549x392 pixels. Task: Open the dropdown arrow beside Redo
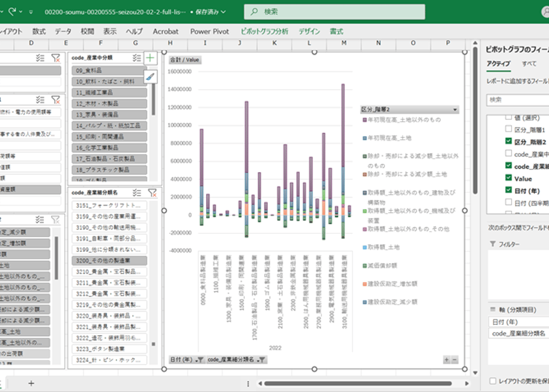click(21, 11)
